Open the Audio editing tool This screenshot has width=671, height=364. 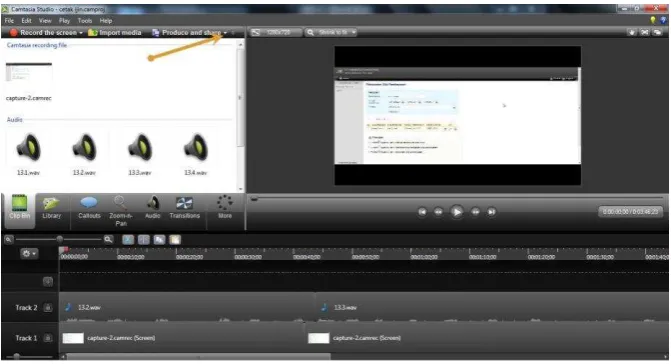[152, 208]
